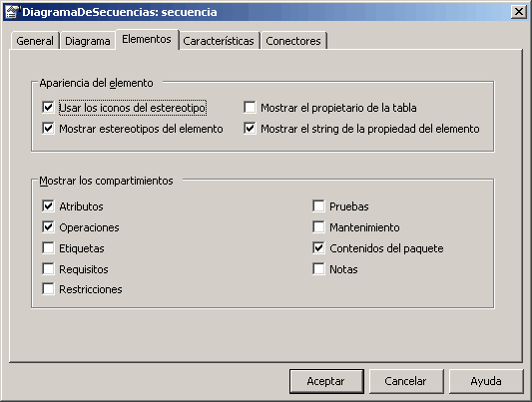Enable the Notas compartment
The height and width of the screenshot is (402, 532).
pos(318,269)
